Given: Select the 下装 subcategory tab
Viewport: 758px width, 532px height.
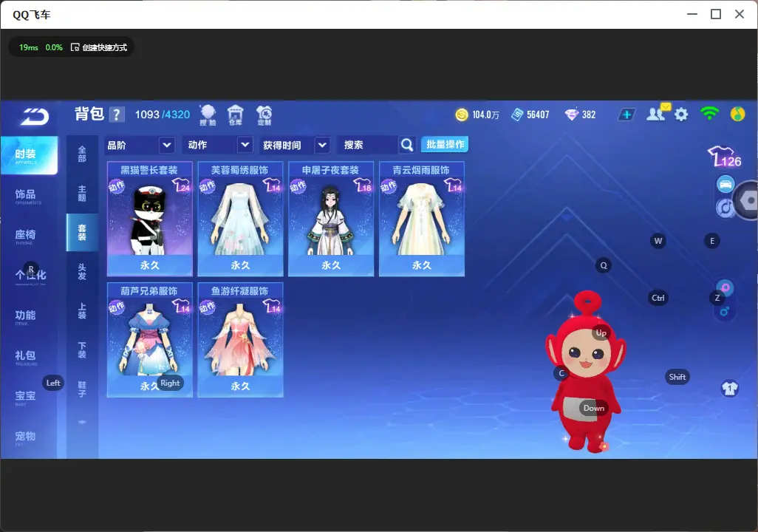Looking at the screenshot, I should click(82, 350).
